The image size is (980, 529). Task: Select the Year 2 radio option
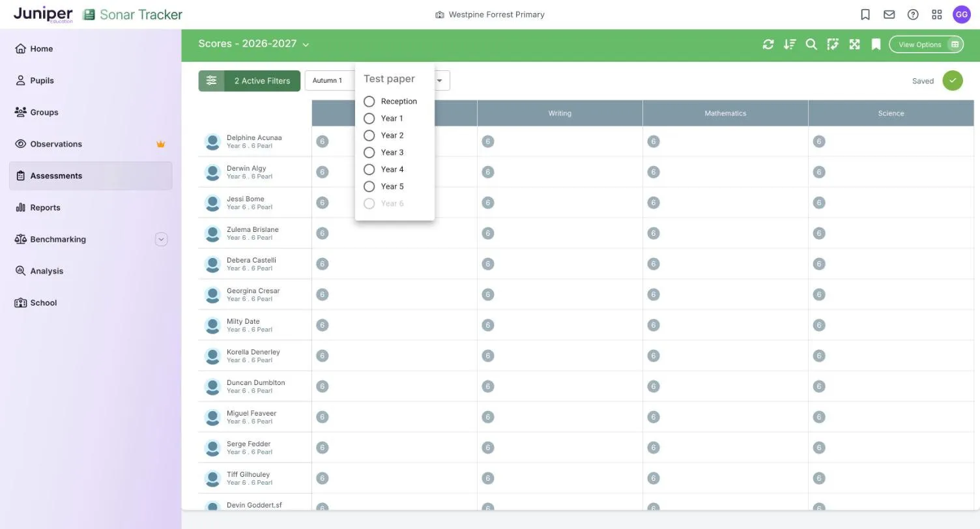[x=369, y=136]
